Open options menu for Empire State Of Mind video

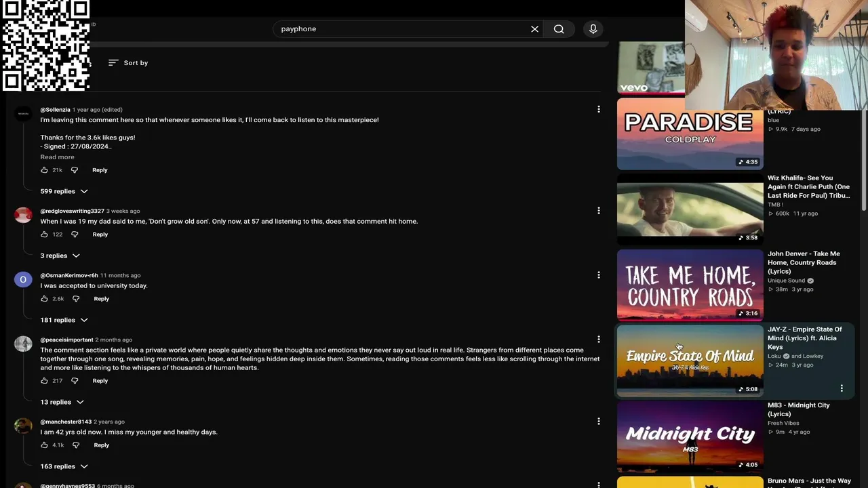(842, 388)
